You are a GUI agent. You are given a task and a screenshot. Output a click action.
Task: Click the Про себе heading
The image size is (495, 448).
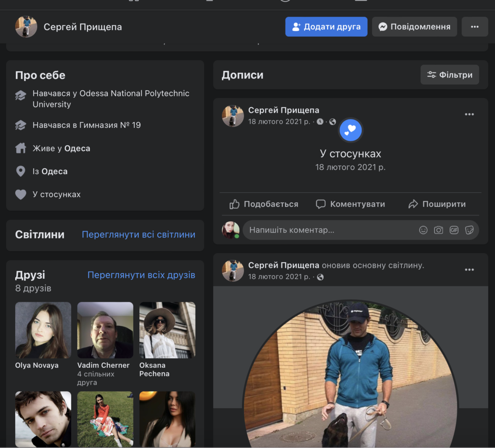pos(40,75)
